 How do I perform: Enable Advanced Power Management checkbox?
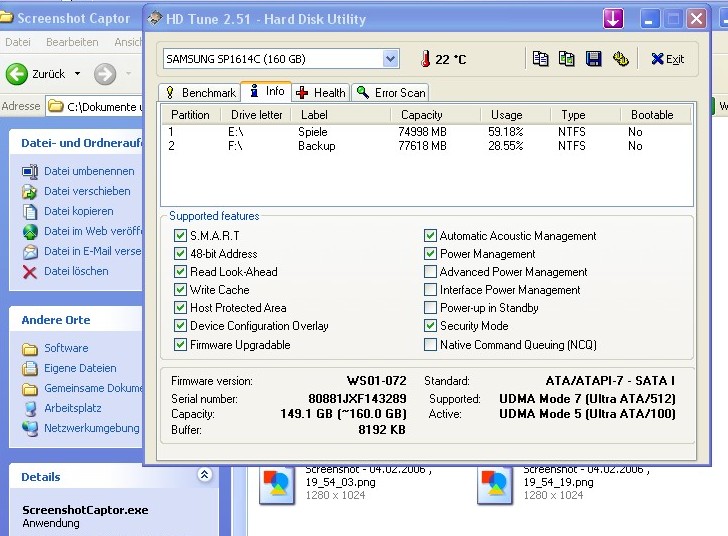coord(430,272)
